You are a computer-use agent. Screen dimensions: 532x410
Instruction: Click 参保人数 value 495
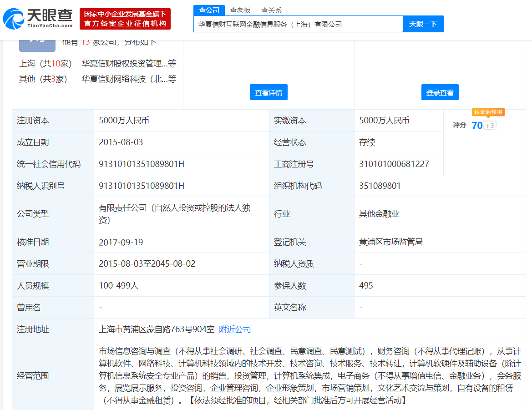pos(366,285)
